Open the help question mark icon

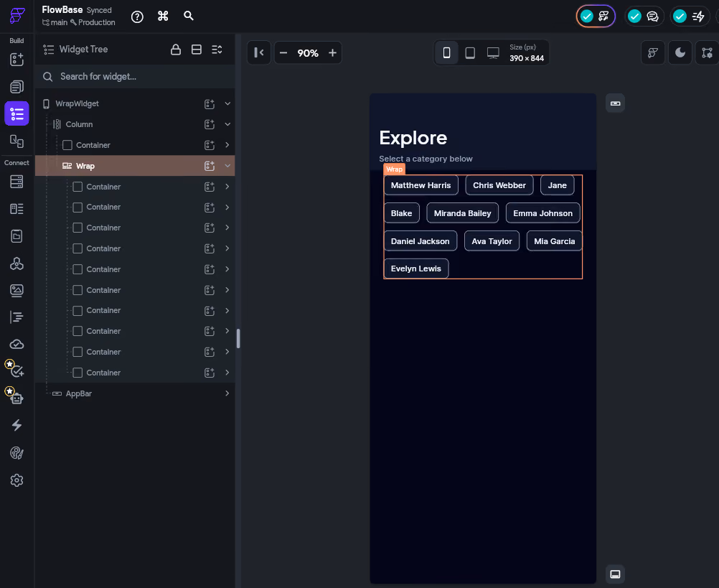(137, 17)
